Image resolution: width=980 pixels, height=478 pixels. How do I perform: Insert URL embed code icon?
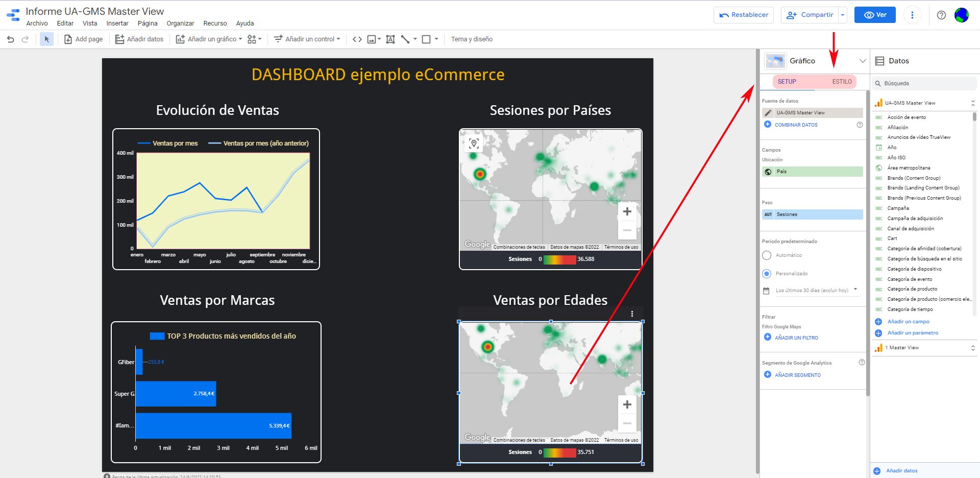[357, 39]
